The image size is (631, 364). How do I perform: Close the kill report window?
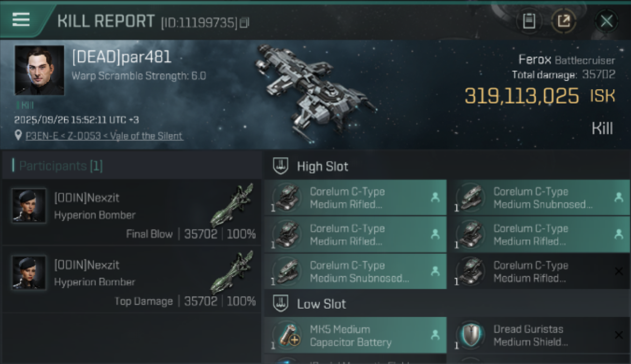606,21
